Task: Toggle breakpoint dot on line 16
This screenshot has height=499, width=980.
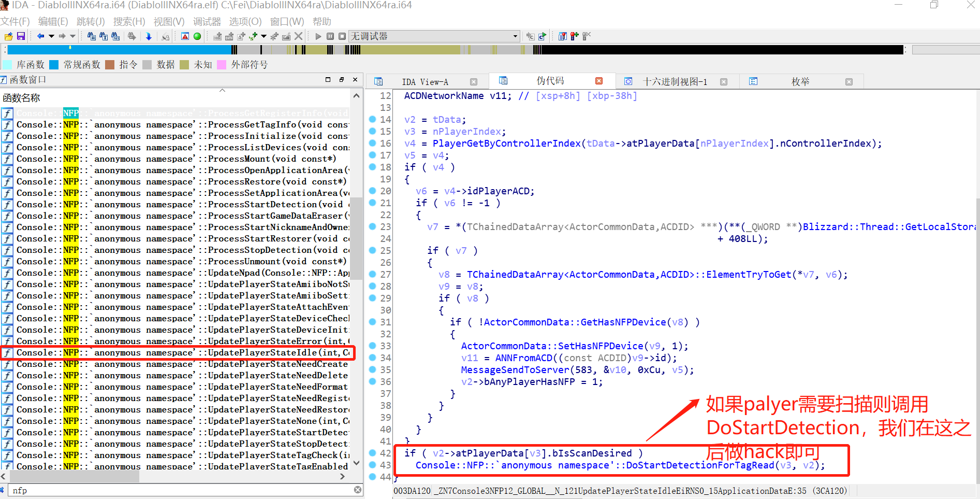Action: point(372,143)
